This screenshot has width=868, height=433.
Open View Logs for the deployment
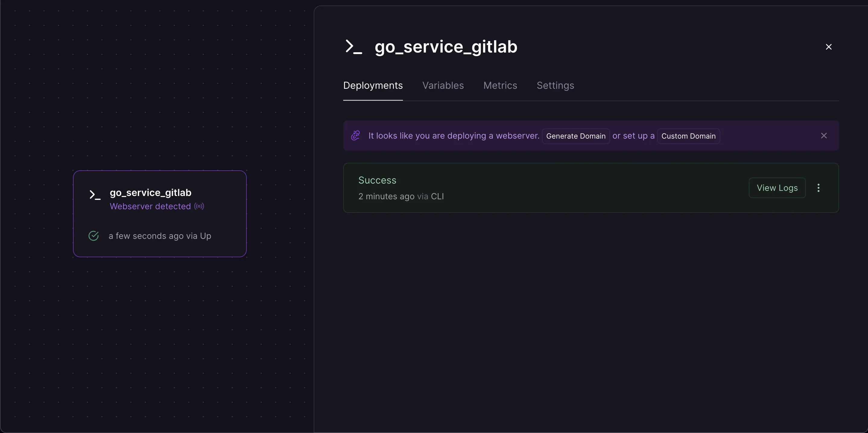(777, 188)
